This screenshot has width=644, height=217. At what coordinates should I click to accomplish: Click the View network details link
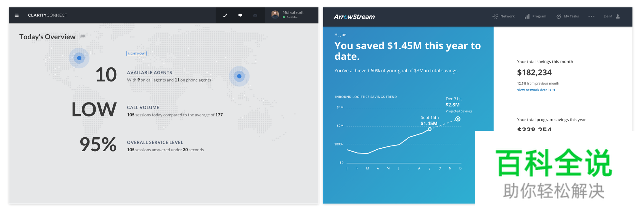click(x=536, y=90)
